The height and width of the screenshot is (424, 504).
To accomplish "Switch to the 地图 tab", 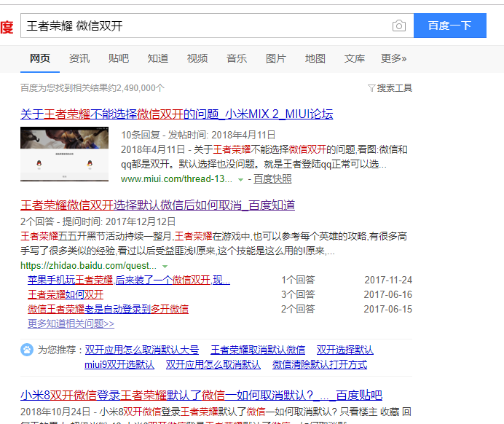I will (x=315, y=58).
